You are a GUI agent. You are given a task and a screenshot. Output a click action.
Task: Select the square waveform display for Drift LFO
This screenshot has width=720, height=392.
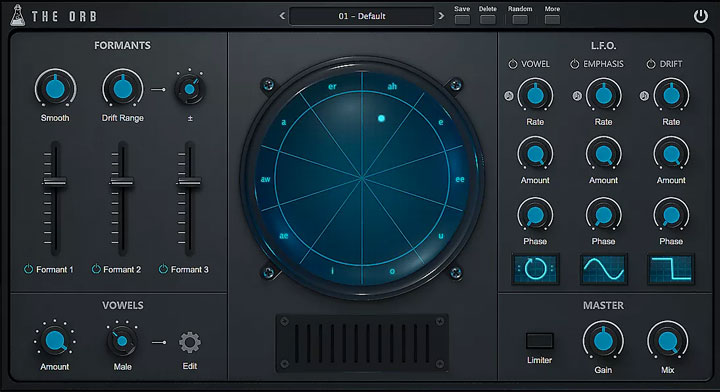coord(671,269)
